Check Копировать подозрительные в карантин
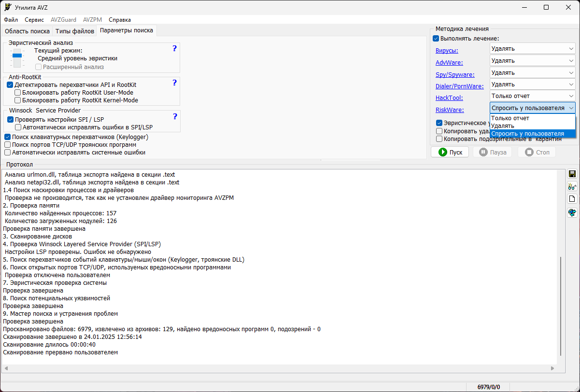580x392 pixels. tap(439, 139)
